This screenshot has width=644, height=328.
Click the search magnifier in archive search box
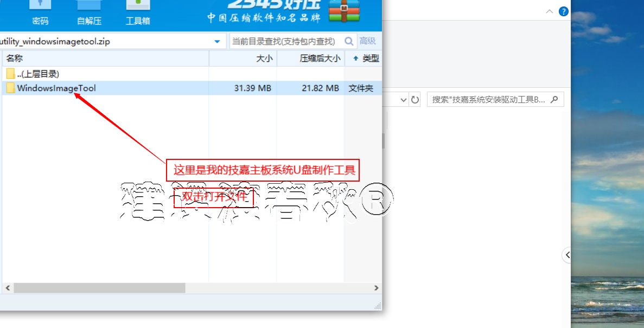coord(349,41)
